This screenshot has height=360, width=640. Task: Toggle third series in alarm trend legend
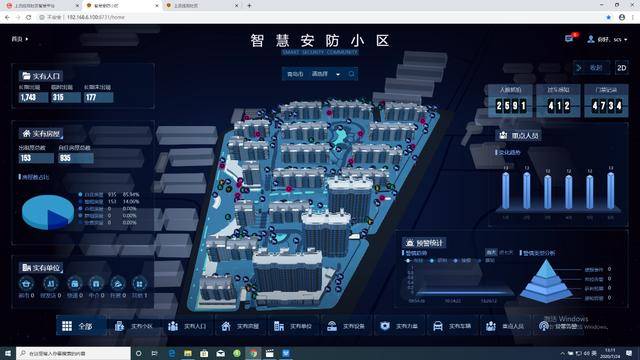462,260
